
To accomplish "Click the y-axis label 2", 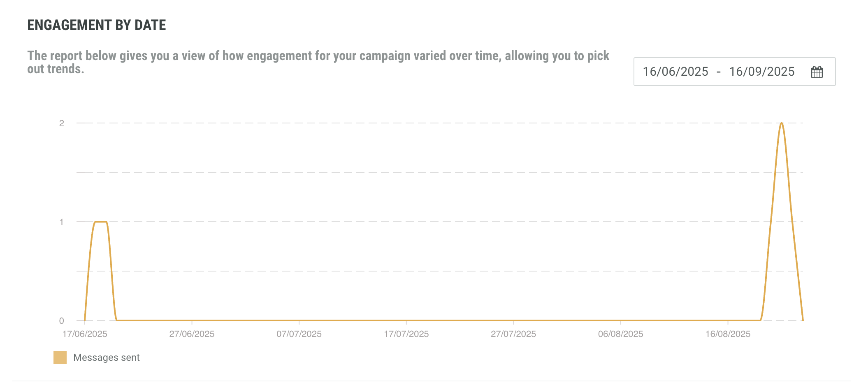I will 62,123.
